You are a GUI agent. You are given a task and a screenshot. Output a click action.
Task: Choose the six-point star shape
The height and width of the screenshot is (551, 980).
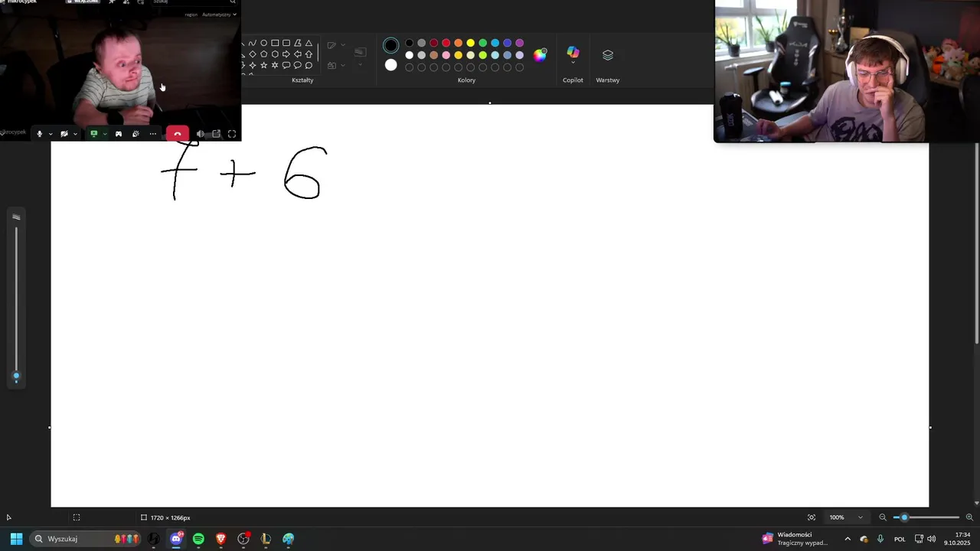pos(275,65)
